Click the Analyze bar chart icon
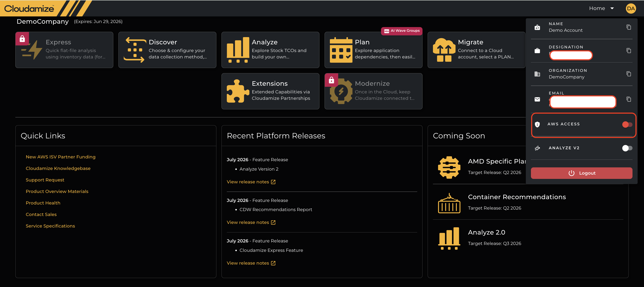 coord(238,50)
